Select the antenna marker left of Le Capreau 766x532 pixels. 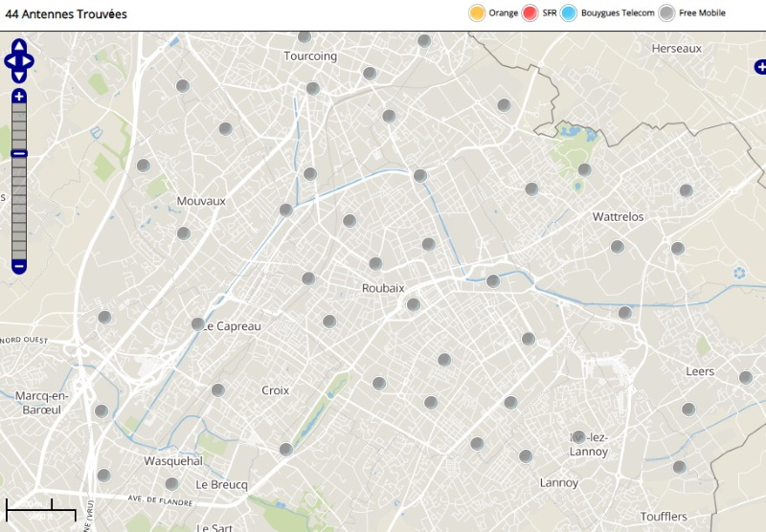(x=197, y=324)
